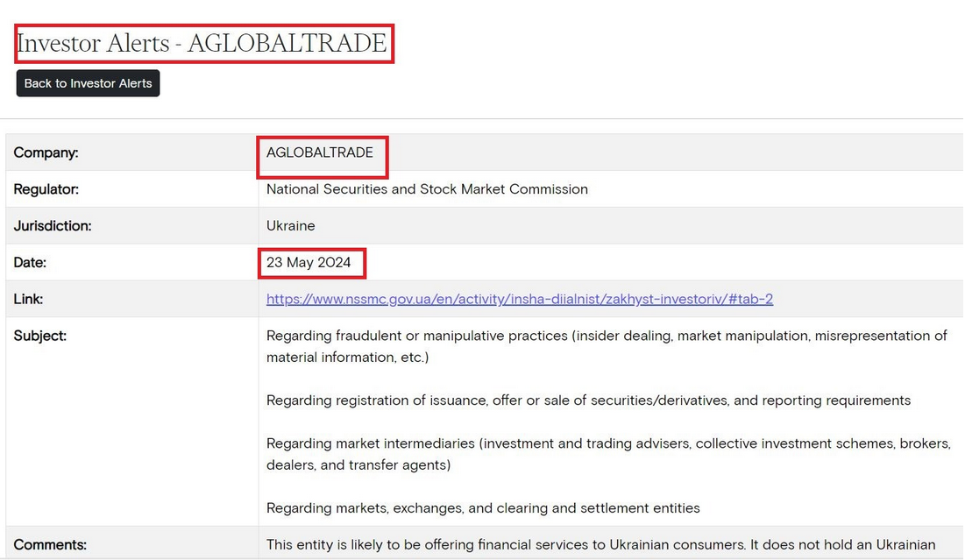This screenshot has height=560, width=965.
Task: Select the Ukraine jurisdiction value
Action: click(290, 226)
